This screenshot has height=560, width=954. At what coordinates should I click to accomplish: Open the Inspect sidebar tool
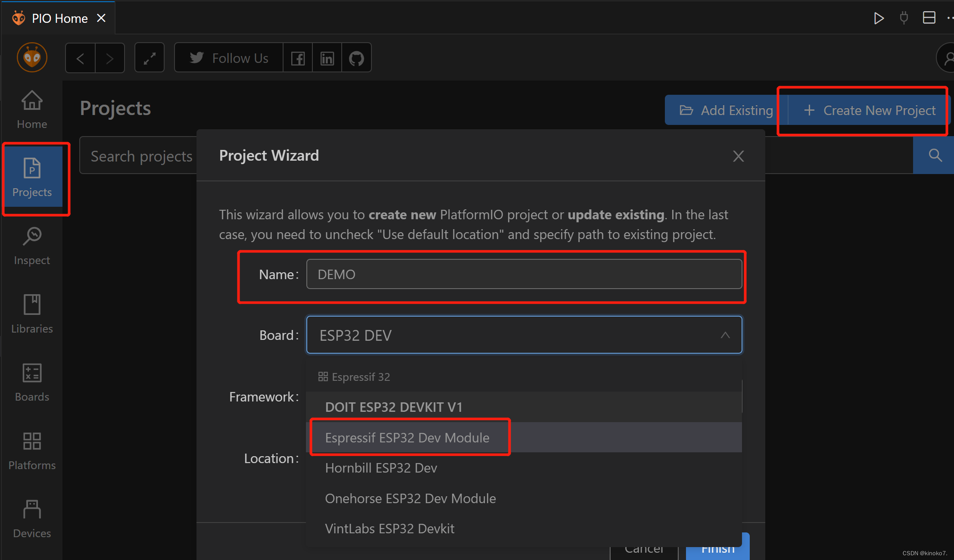pyautogui.click(x=32, y=246)
